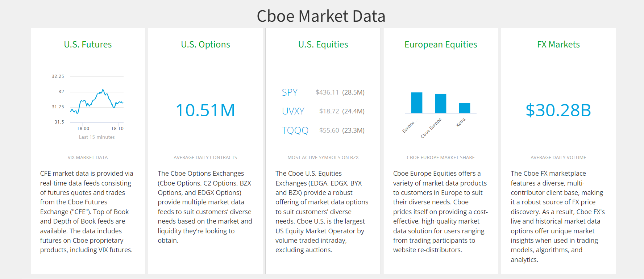The height and width of the screenshot is (279, 644).
Task: Select the SPY ticker symbol
Action: 290,92
